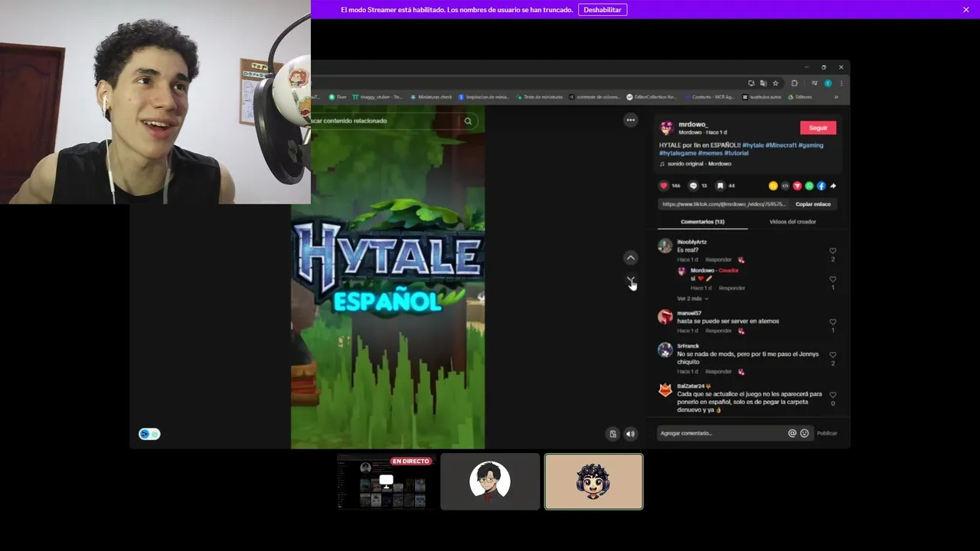Go to previous video with up arrow
This screenshot has width=980, height=551.
pyautogui.click(x=630, y=258)
